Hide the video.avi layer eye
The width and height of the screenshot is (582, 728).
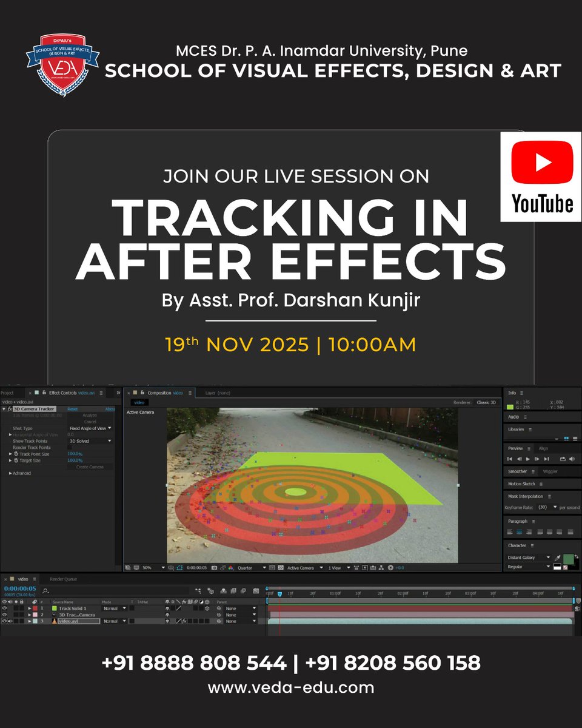[x=4, y=621]
